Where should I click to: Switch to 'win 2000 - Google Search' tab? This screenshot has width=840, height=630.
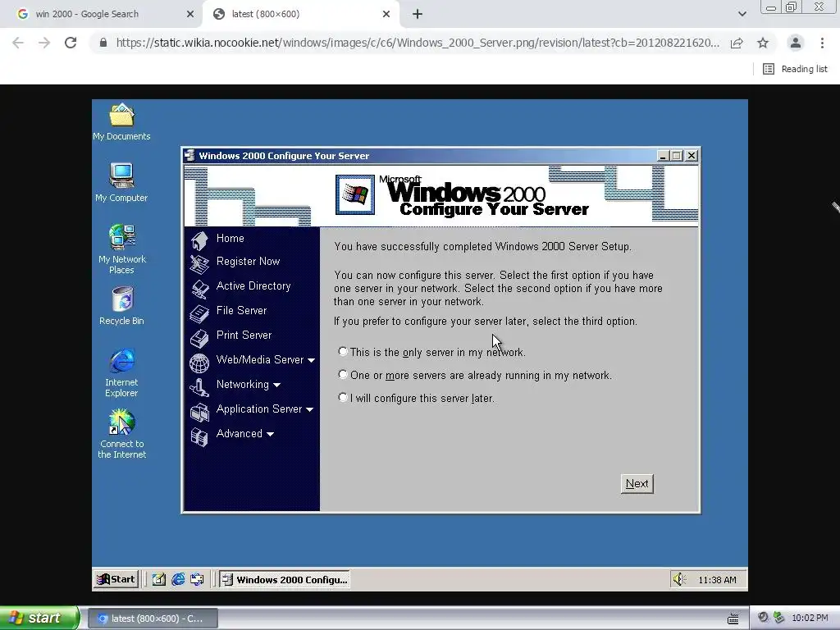pos(101,14)
